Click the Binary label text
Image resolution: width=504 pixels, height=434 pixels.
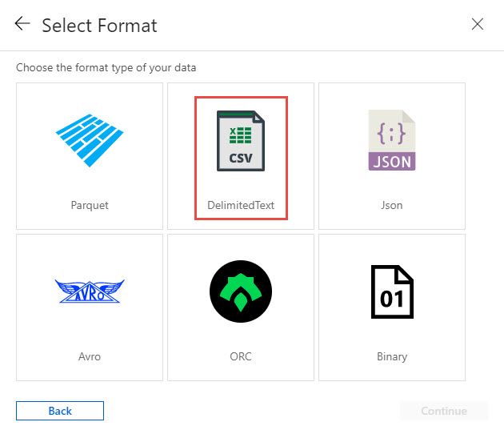pos(392,357)
